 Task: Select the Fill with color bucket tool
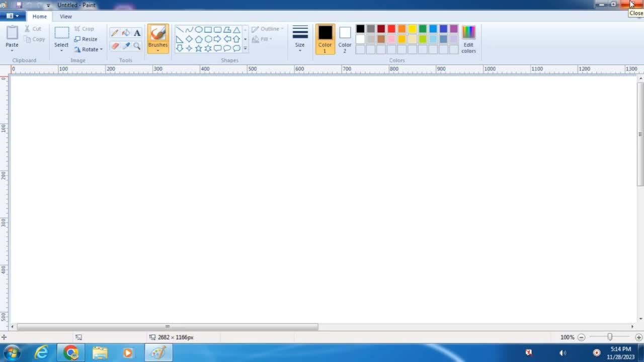tap(126, 33)
